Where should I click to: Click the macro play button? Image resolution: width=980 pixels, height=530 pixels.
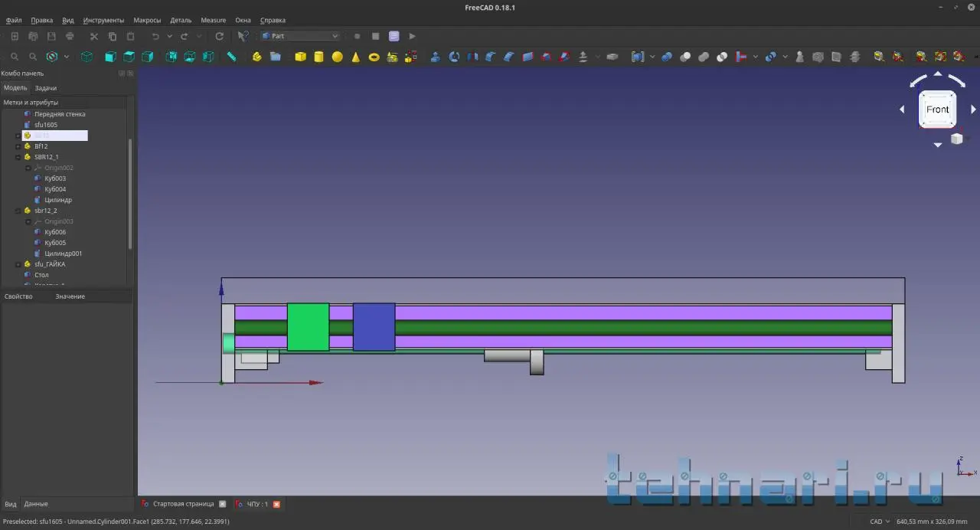[412, 36]
